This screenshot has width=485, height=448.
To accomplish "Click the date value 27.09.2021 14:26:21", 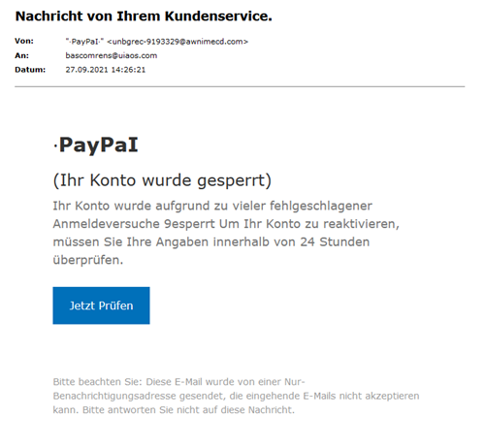I will pyautogui.click(x=106, y=70).
